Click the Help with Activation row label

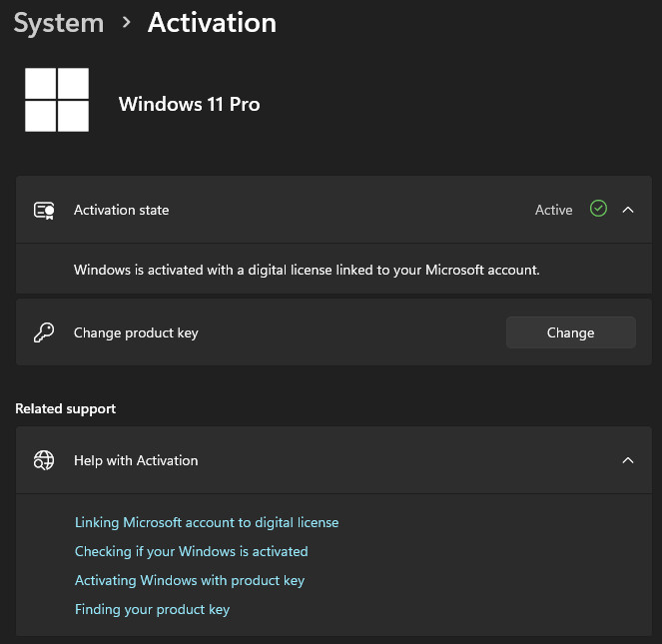[x=136, y=460]
